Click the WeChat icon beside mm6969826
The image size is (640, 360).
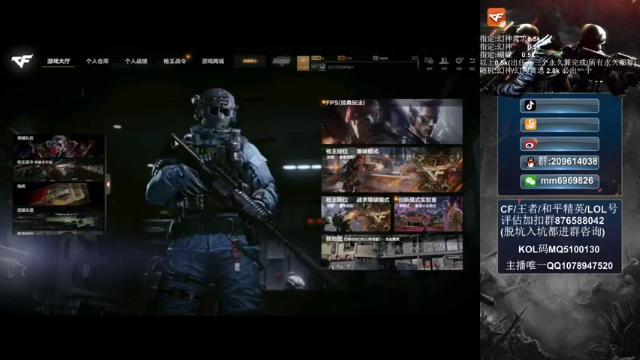[x=530, y=181]
